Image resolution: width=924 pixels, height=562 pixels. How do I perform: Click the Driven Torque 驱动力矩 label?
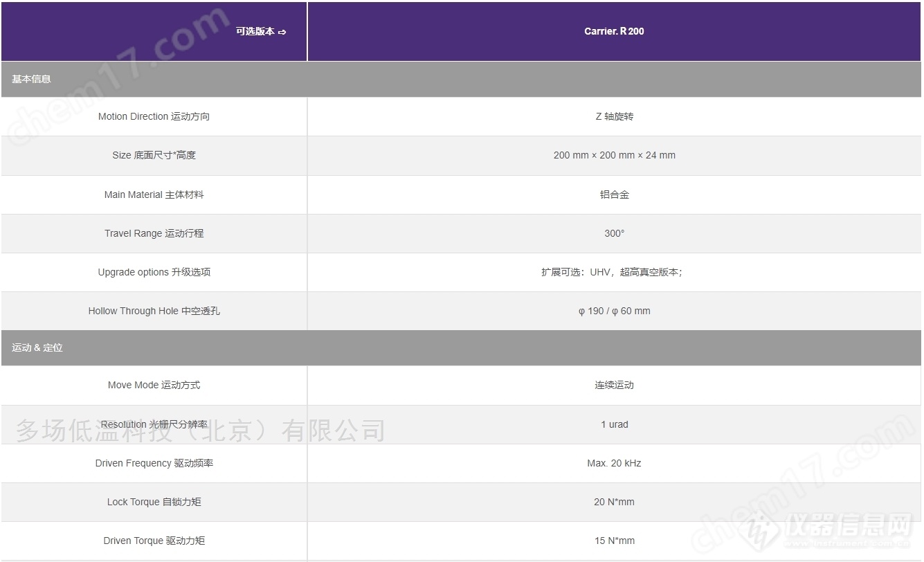coord(154,541)
